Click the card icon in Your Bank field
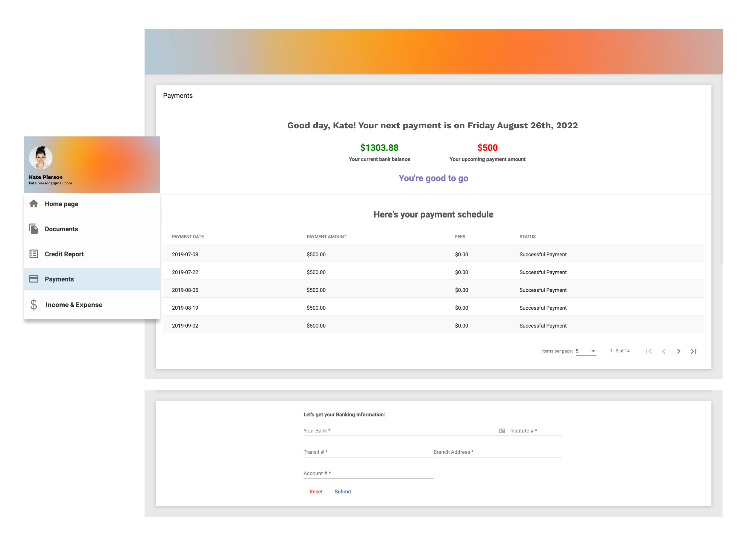Screen dimensions: 756x534 pos(502,430)
